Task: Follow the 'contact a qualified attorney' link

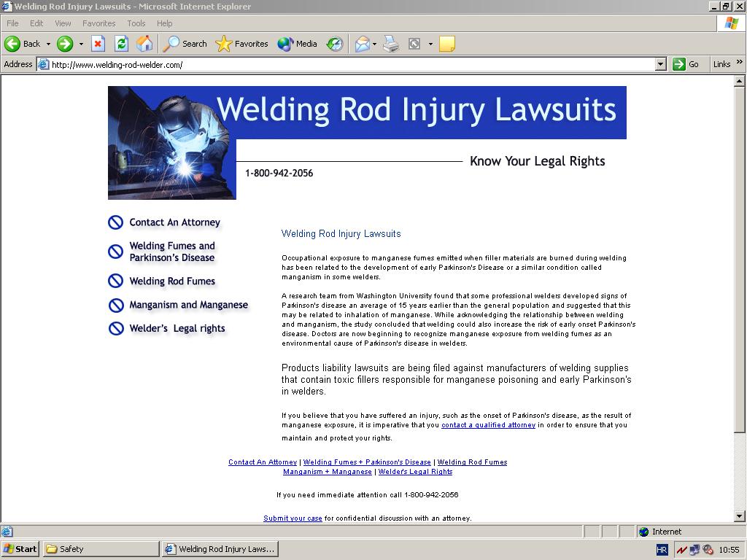Action: pos(488,425)
